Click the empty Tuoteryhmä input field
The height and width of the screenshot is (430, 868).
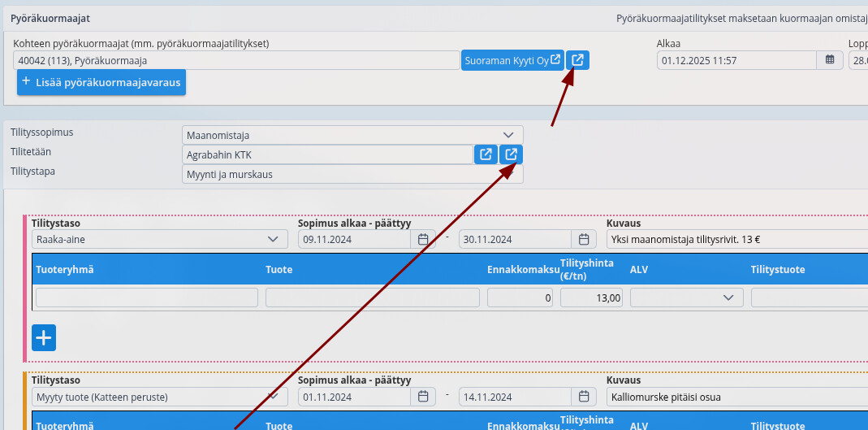[147, 298]
